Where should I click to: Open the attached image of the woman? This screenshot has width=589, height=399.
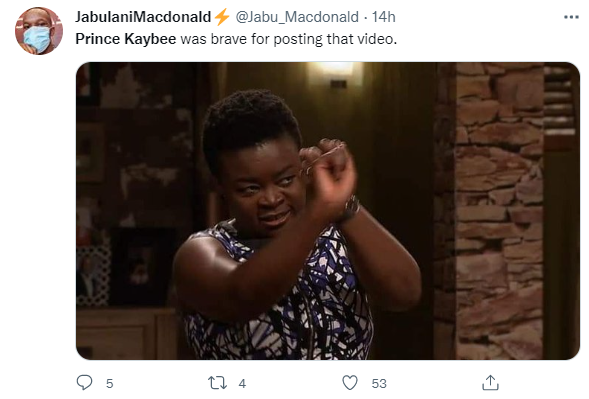pos(328,211)
